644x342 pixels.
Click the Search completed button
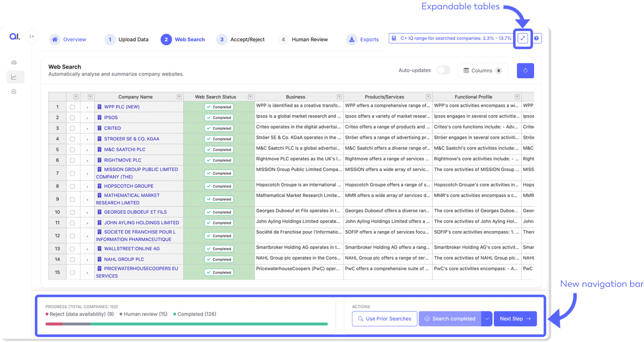[x=450, y=318]
